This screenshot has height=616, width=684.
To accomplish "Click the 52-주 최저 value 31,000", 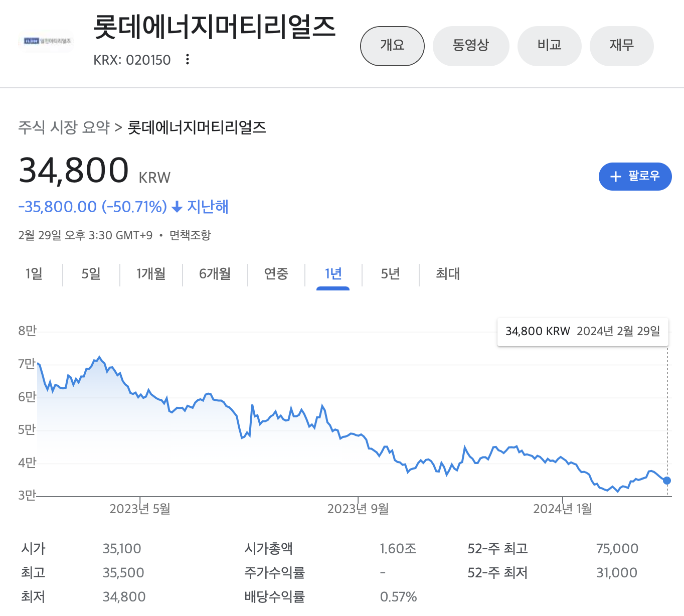I will tap(617, 573).
